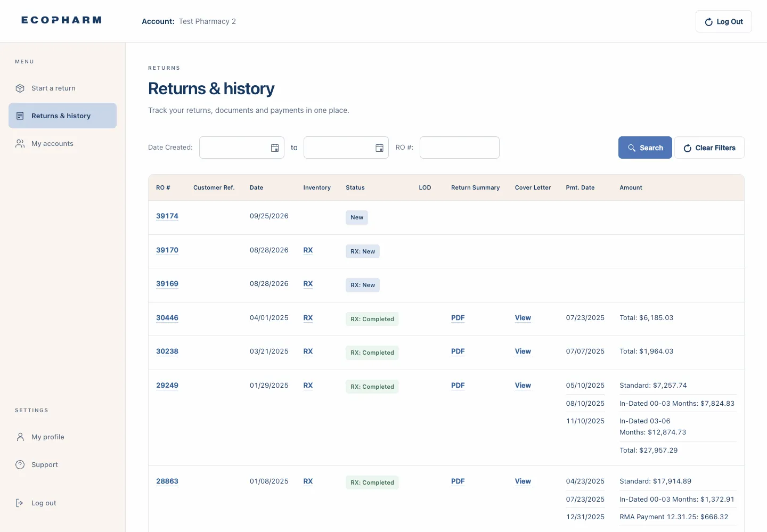Screen dimensions: 767x532
Task: Open return order 30446
Action: click(x=167, y=318)
